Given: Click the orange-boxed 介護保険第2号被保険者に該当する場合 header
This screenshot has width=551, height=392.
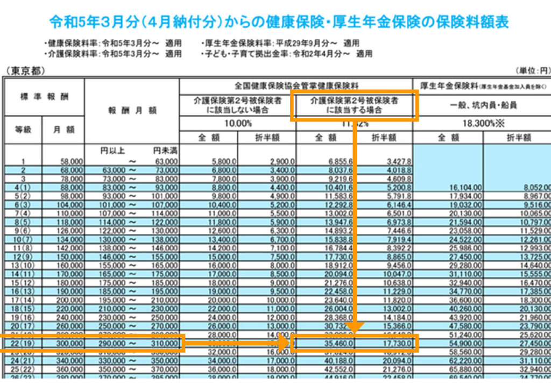Looking at the screenshot, I should click(354, 105).
